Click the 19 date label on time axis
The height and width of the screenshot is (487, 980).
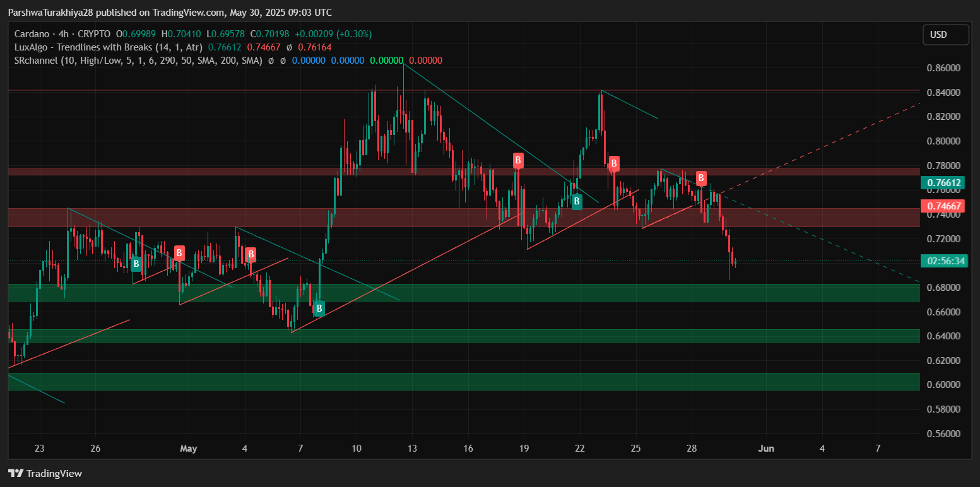click(x=524, y=449)
